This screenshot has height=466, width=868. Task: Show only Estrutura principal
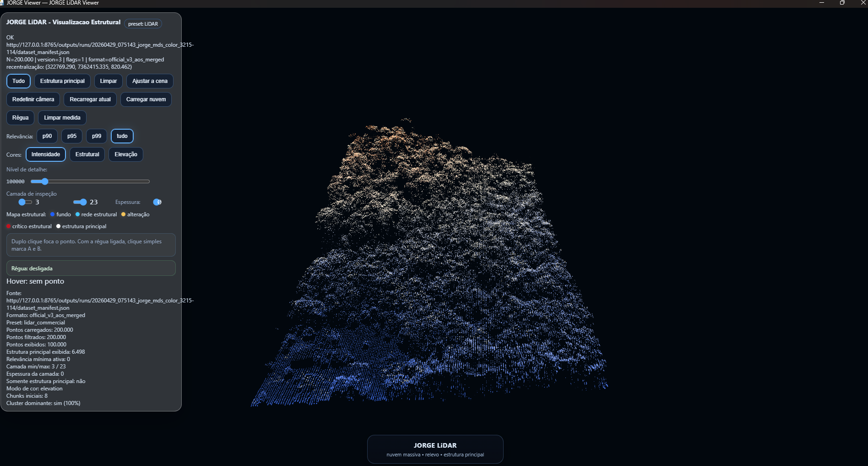(x=62, y=81)
